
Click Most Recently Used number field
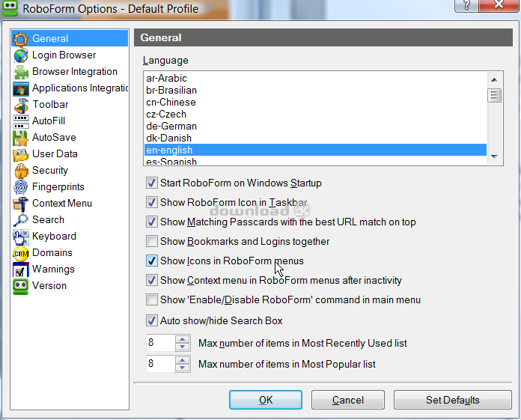(x=160, y=343)
